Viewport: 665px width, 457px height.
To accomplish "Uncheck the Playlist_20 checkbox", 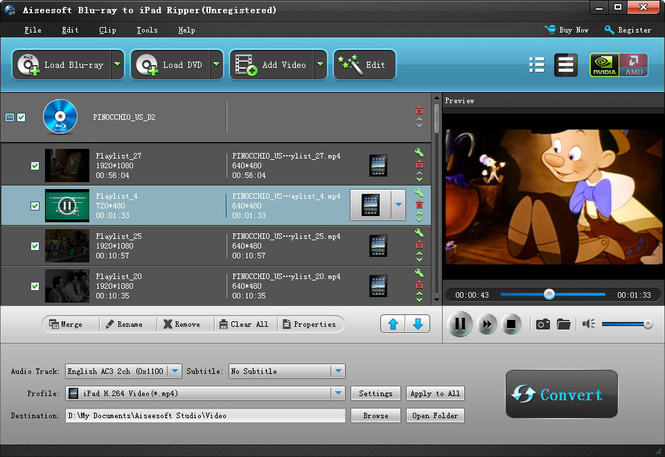I will (x=35, y=286).
